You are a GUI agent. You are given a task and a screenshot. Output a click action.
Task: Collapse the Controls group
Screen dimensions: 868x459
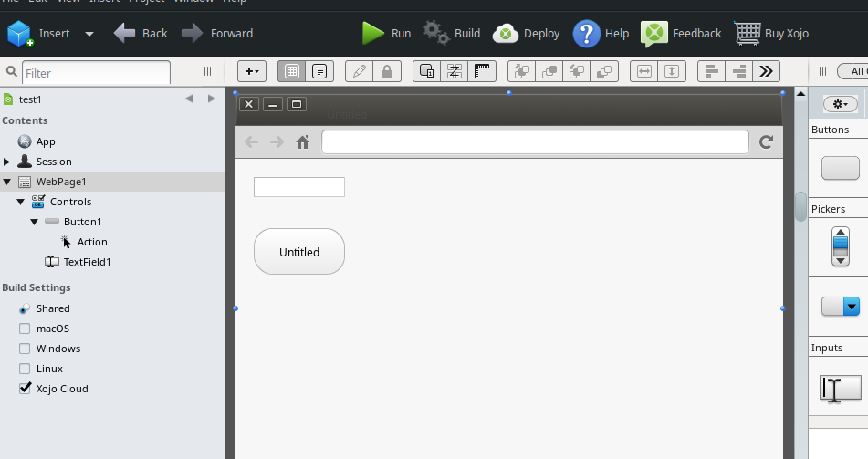click(x=20, y=202)
